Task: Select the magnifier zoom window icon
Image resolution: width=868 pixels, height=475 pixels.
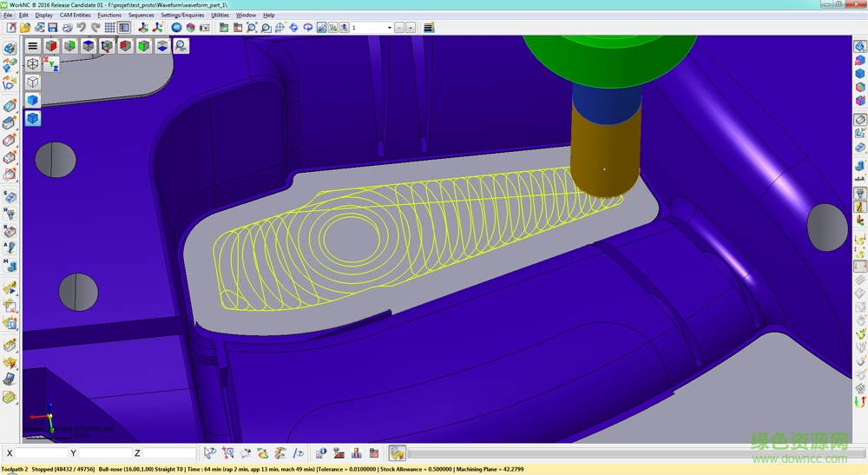Action: point(252,28)
